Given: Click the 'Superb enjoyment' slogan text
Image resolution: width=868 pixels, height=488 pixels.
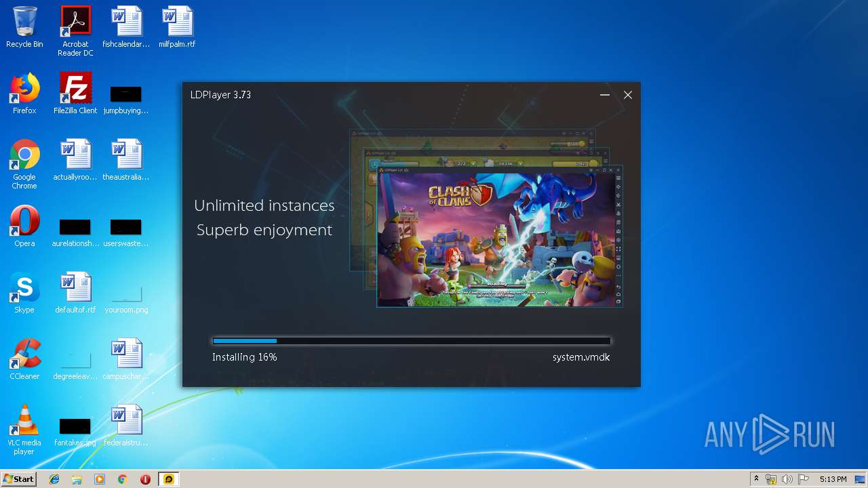Looking at the screenshot, I should 264,230.
